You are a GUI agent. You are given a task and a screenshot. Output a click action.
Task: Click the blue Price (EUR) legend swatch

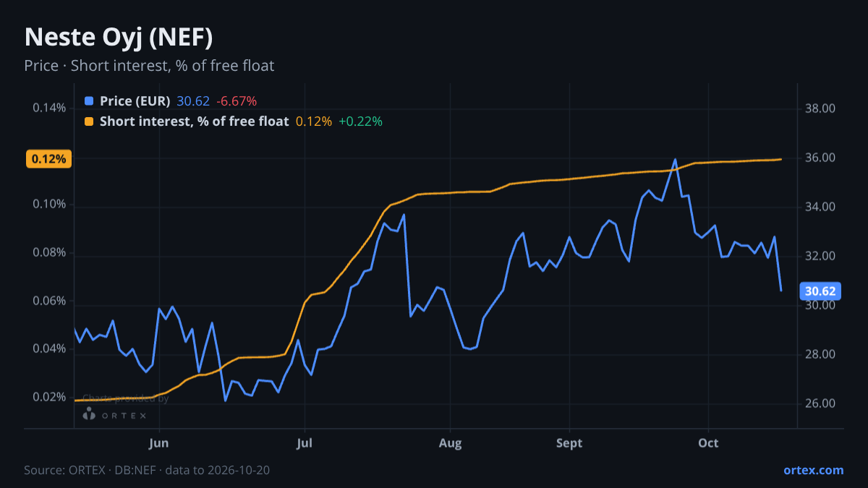click(x=89, y=101)
